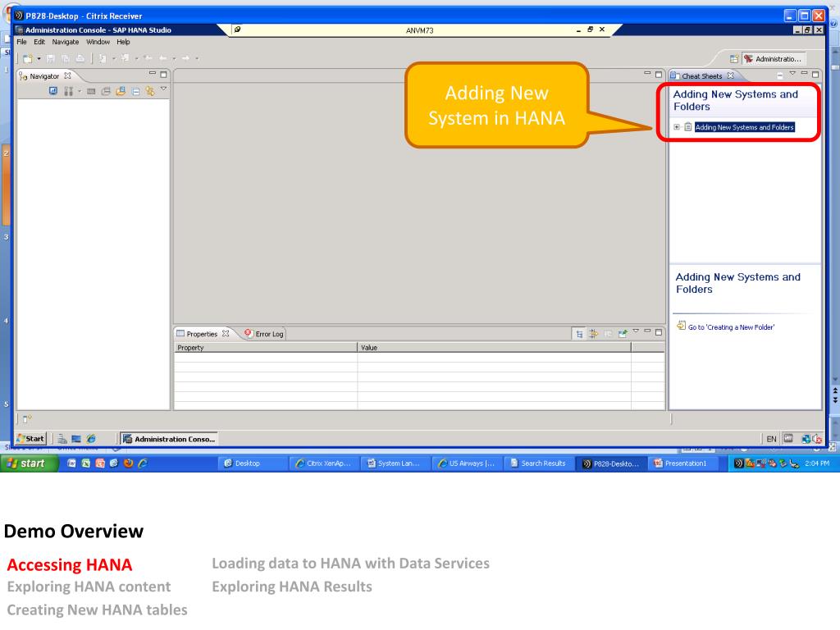This screenshot has height=630, width=840.
Task: Switch to Citrix XenApp taskbar item
Action: tap(323, 463)
